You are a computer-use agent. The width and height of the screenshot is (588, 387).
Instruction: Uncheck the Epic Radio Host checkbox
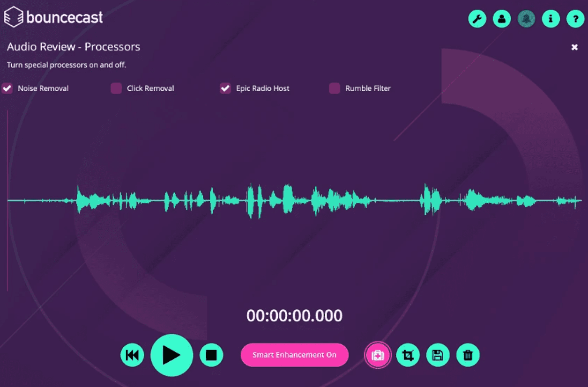point(225,88)
